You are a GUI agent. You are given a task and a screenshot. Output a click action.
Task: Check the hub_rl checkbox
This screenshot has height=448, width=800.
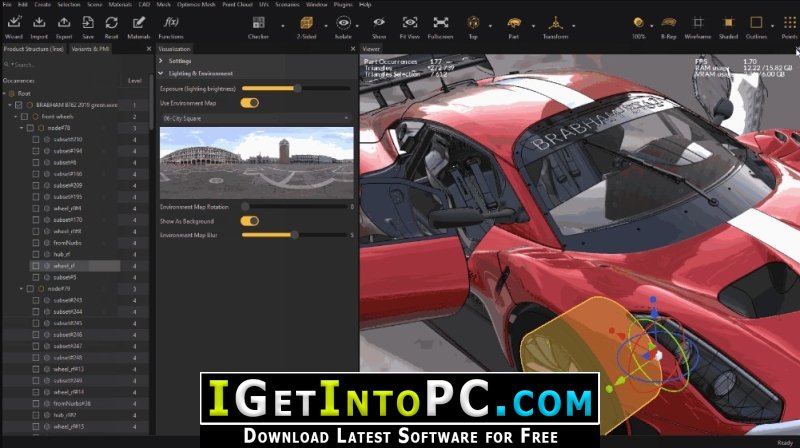[x=36, y=254]
